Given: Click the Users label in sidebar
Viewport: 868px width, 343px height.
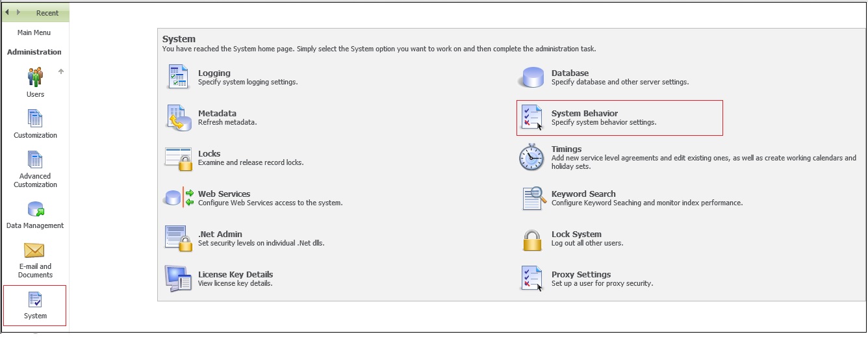Looking at the screenshot, I should [35, 94].
